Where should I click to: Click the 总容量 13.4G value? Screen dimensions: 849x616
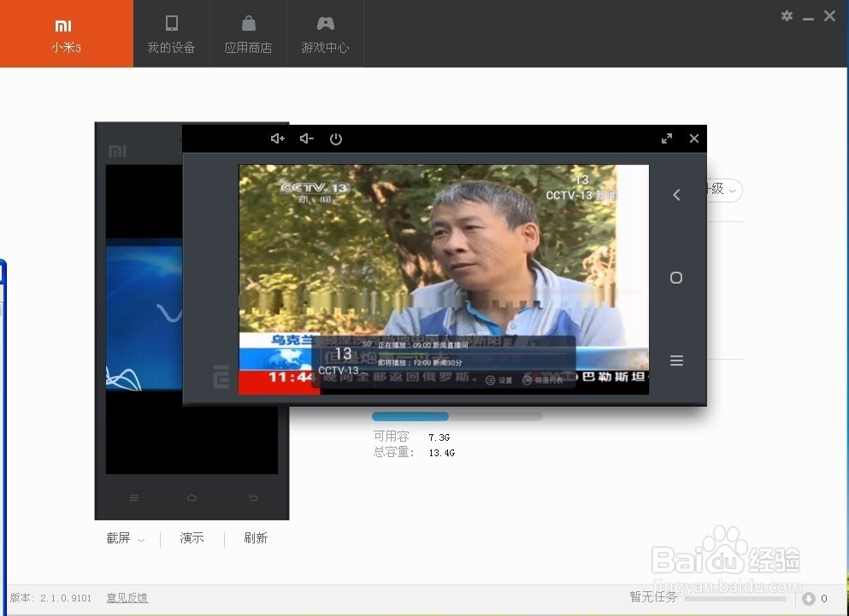(x=442, y=453)
